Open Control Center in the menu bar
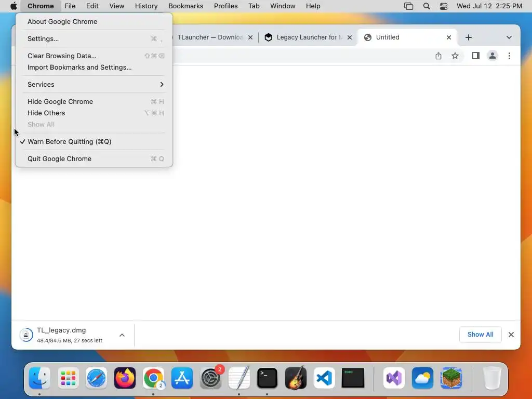 (x=444, y=6)
